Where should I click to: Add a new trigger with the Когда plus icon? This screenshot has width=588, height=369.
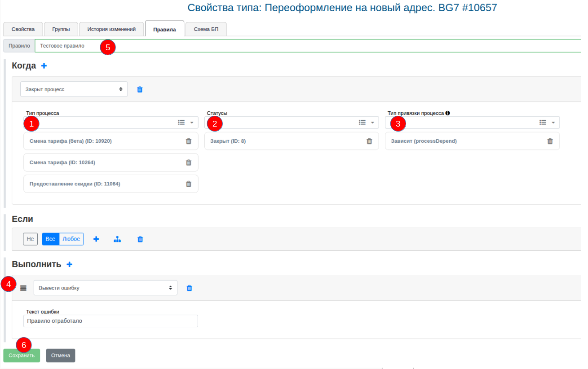coord(44,66)
